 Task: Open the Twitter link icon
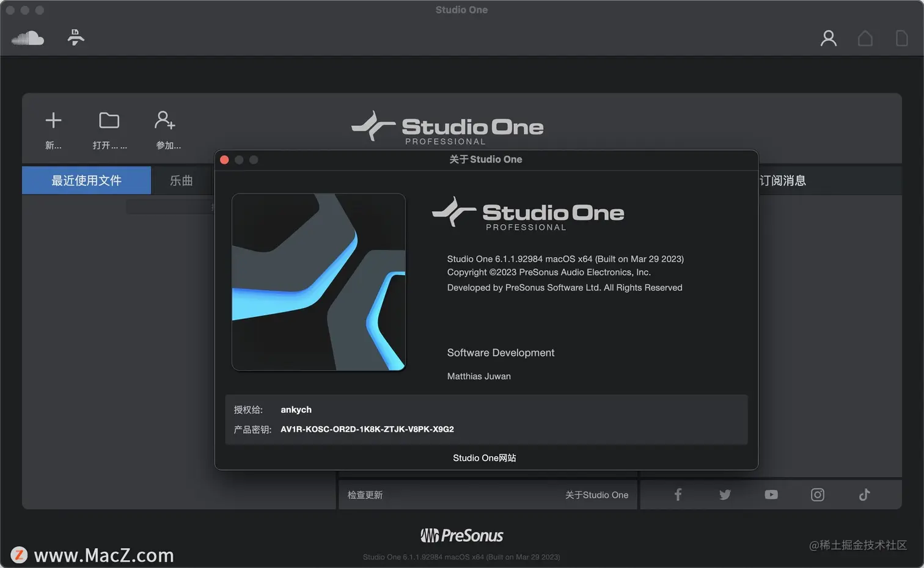coord(725,495)
